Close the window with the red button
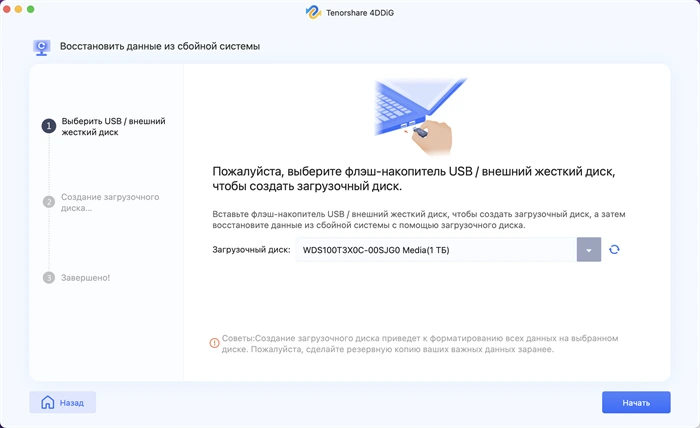The height and width of the screenshot is (428, 700). click(x=7, y=9)
